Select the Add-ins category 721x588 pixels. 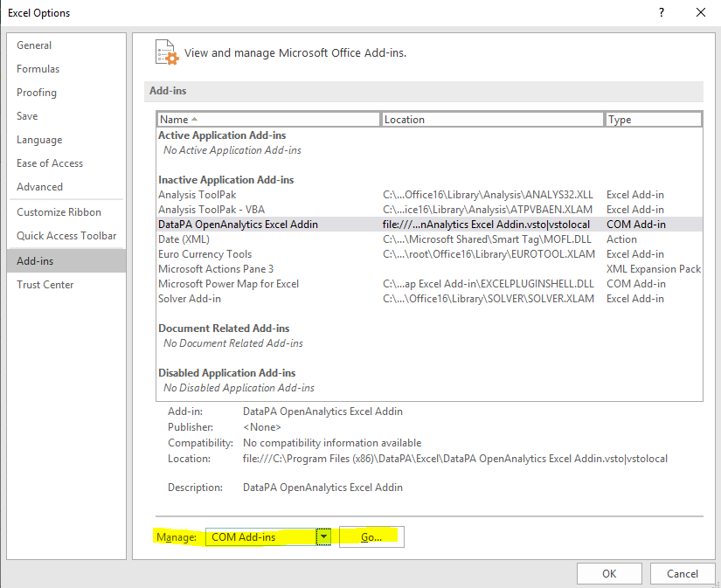pos(66,260)
